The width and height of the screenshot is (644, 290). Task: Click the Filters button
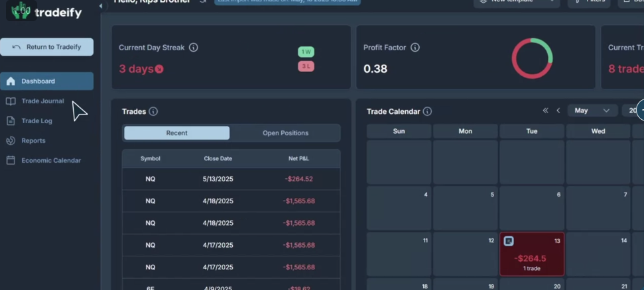589,3
